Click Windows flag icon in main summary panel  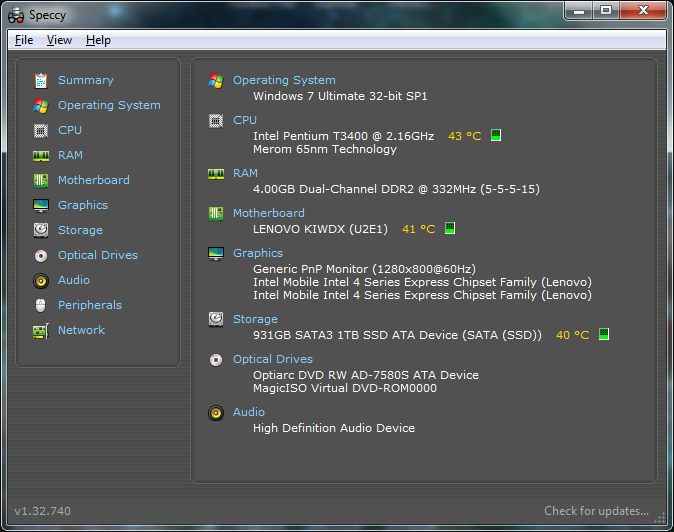[x=216, y=81]
